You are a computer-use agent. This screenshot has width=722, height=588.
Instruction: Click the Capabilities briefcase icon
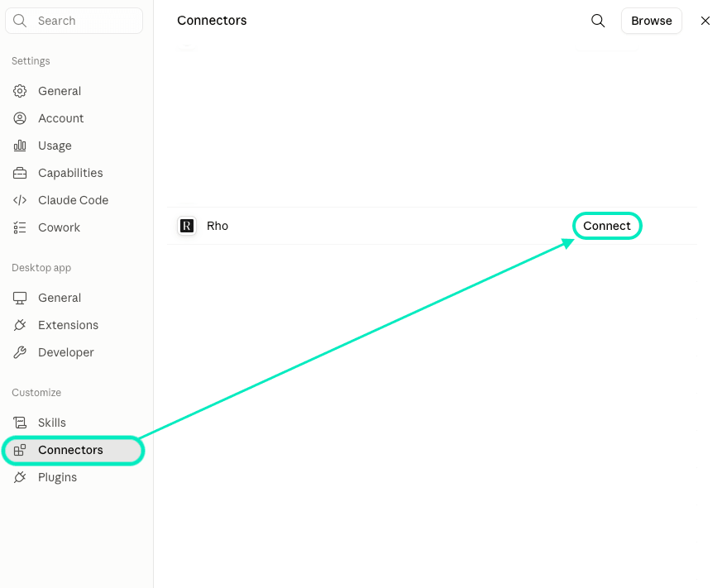pos(20,173)
